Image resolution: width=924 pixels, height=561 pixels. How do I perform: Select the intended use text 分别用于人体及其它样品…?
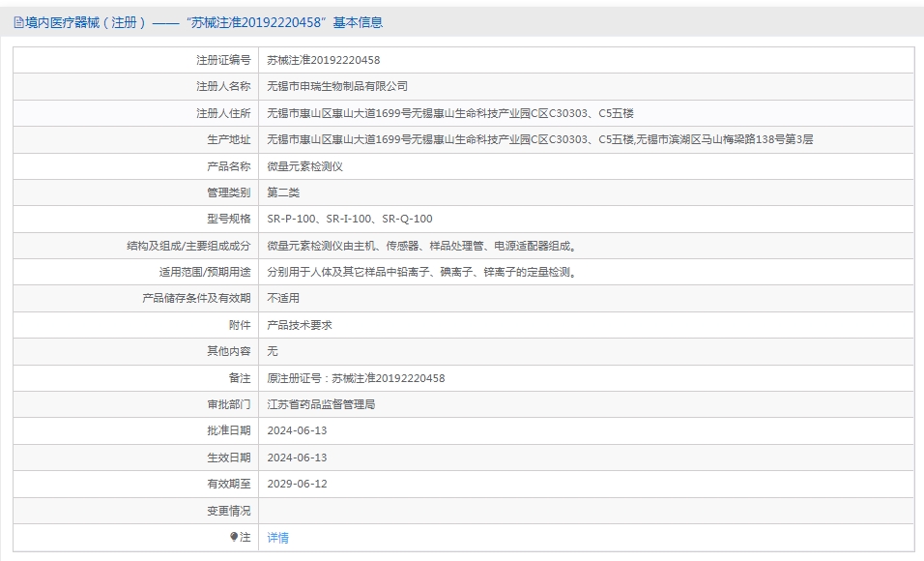click(x=423, y=272)
